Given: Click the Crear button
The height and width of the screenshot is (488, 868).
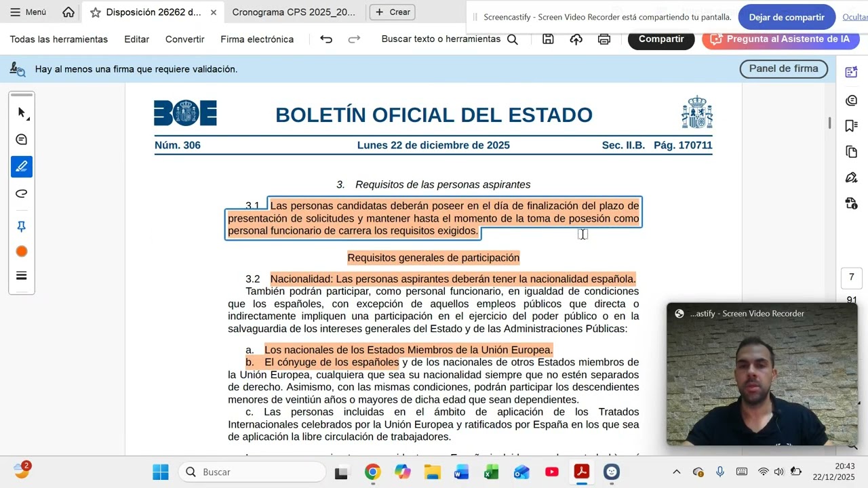Looking at the screenshot, I should (393, 12).
